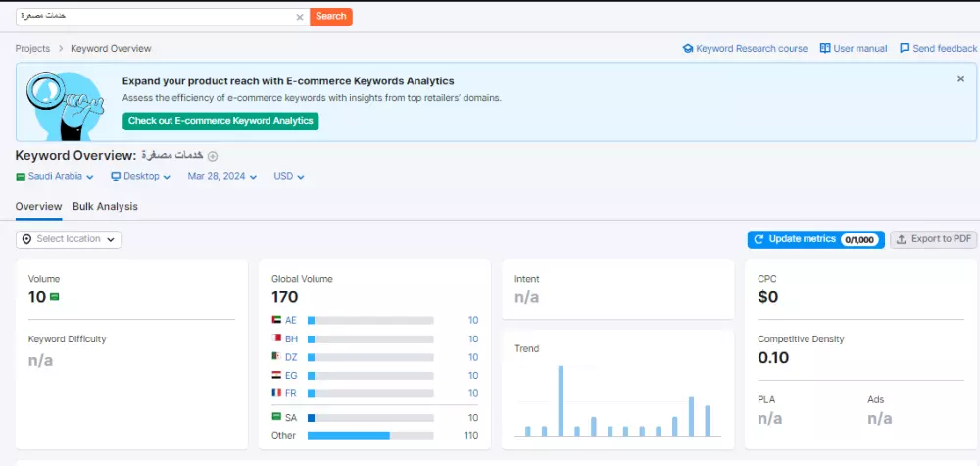The image size is (980, 466).
Task: Click the monitor icon beside Desktop
Action: tap(116, 177)
